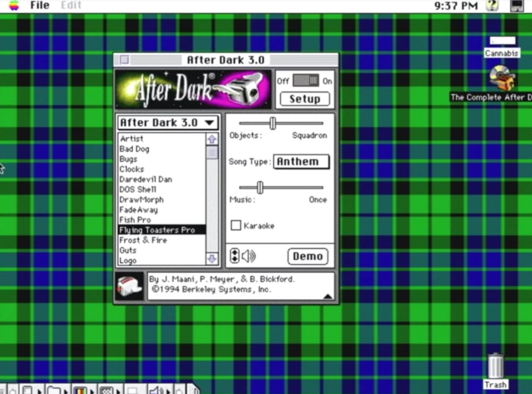532x394 pixels.
Task: Select Clocks in the module list
Action: (x=162, y=169)
